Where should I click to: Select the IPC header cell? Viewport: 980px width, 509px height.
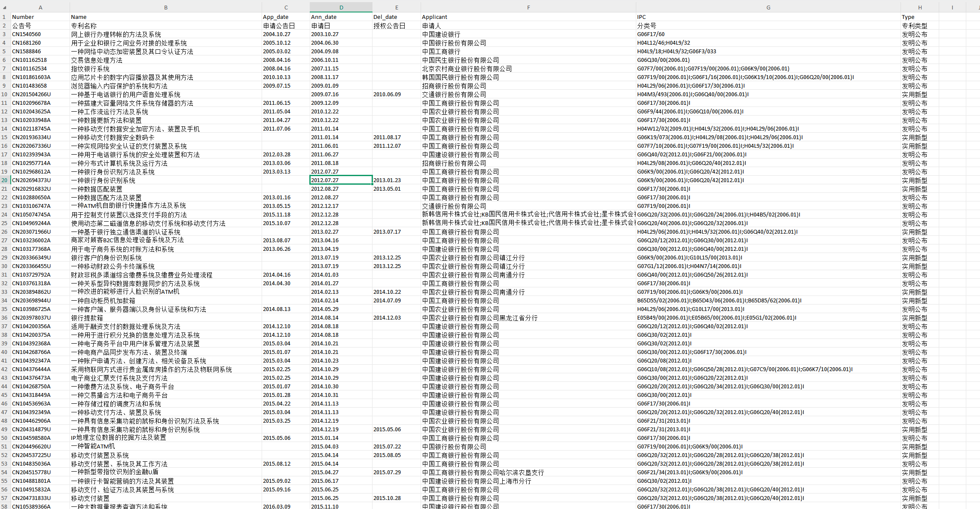pos(641,17)
